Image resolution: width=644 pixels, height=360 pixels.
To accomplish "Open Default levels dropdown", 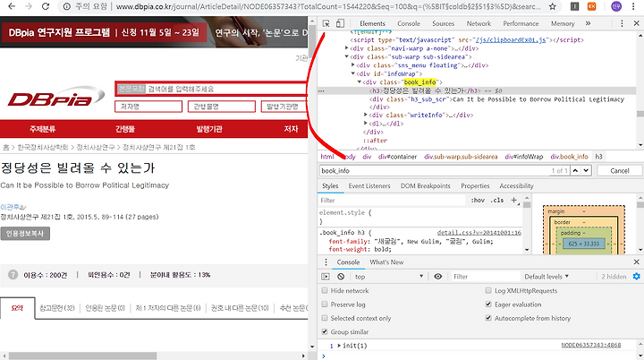I will (547, 277).
